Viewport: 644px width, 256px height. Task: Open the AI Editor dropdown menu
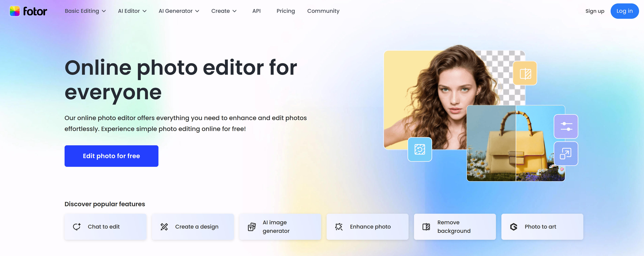(132, 11)
